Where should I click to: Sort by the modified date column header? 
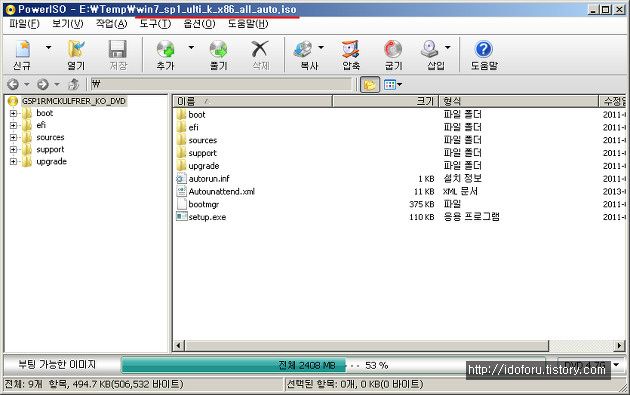[613, 101]
